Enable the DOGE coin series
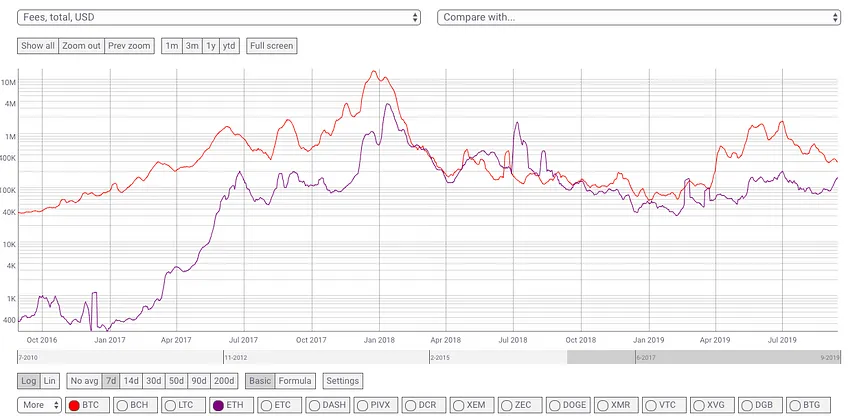Image resolution: width=848 pixels, height=416 pixels. 554,405
